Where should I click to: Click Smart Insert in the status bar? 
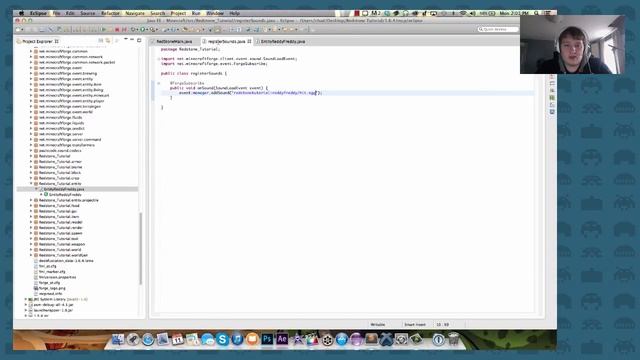click(x=415, y=325)
